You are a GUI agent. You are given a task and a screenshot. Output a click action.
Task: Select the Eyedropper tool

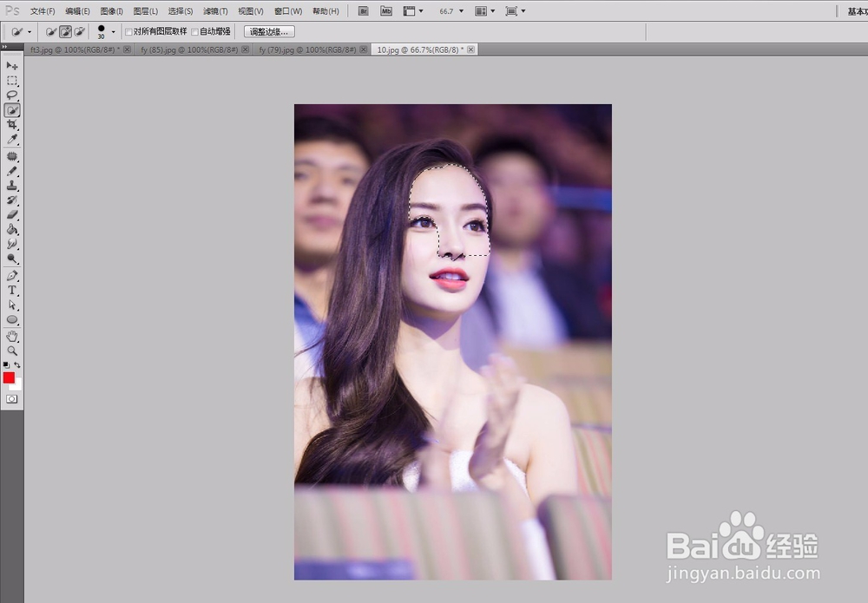[11, 139]
